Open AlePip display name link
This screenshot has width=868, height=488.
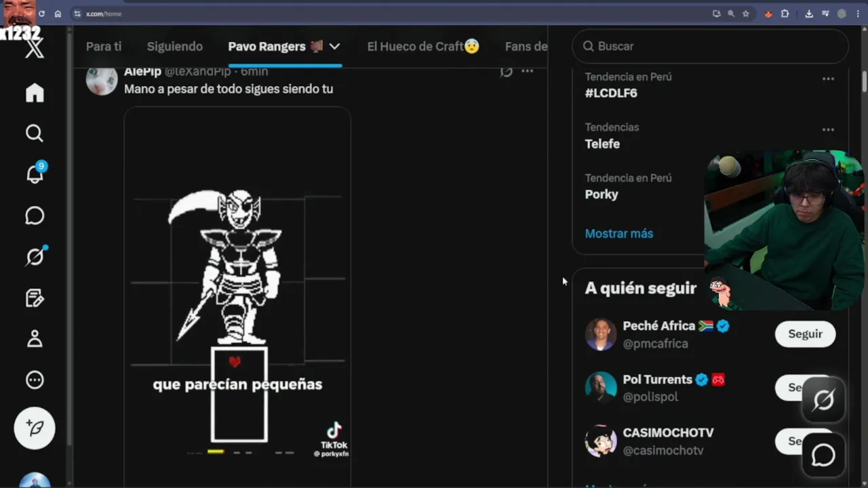tap(142, 72)
